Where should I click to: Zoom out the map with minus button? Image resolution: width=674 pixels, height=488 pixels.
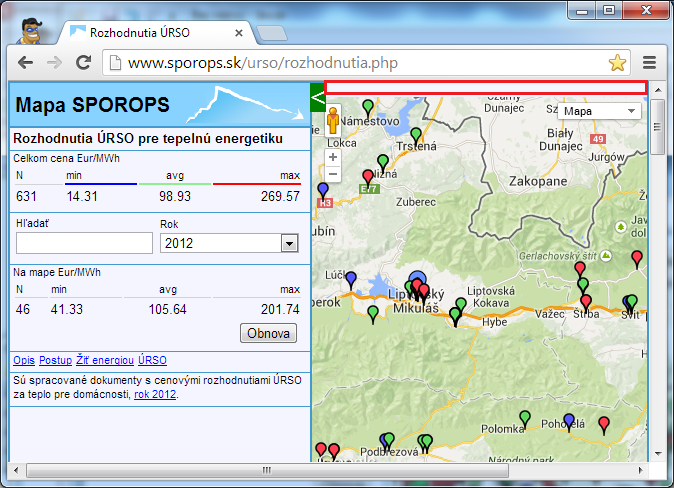click(333, 174)
